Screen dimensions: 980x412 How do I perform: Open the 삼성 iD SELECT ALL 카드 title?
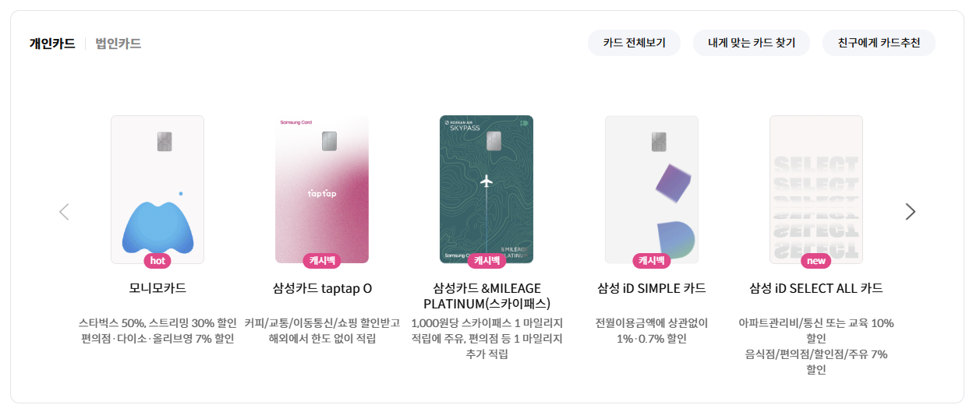pyautogui.click(x=816, y=288)
